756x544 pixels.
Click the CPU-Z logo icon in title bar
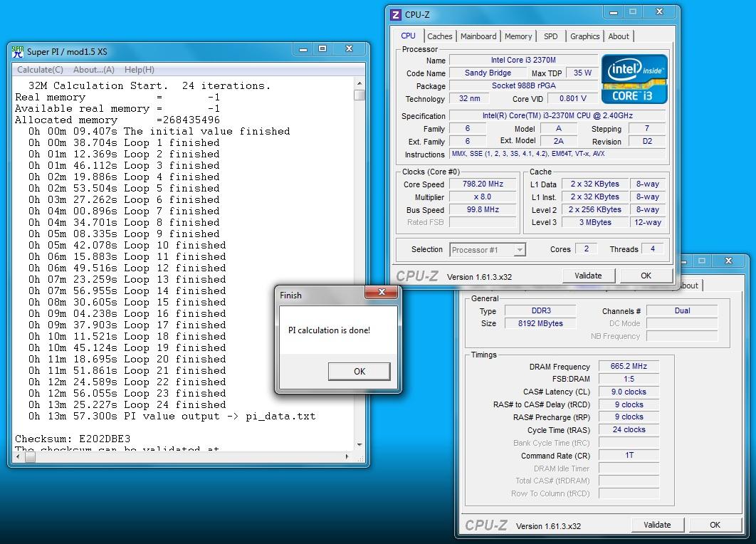click(x=396, y=15)
